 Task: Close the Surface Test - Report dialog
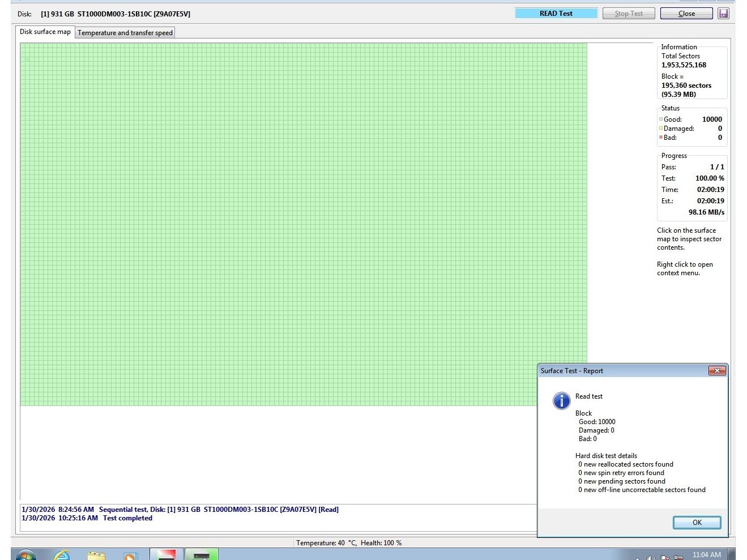(717, 371)
